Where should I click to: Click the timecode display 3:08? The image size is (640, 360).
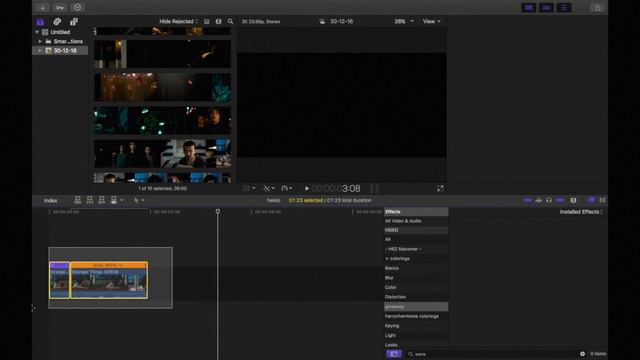[336, 189]
